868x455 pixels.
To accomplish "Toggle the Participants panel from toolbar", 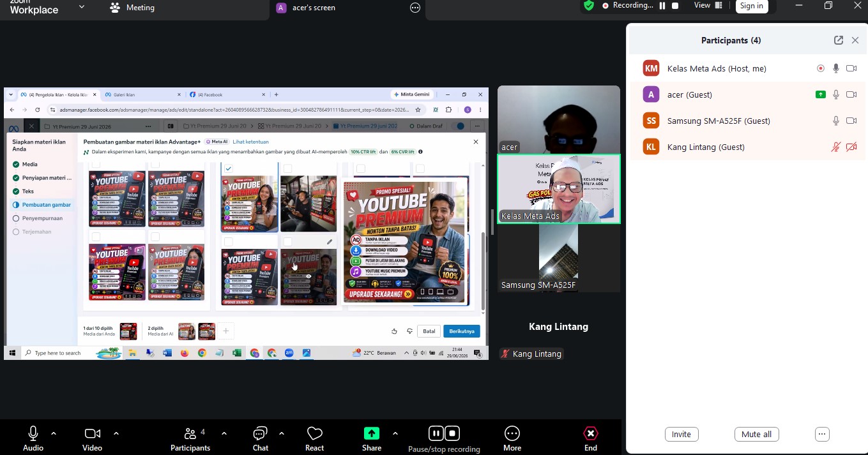I will pos(190,438).
